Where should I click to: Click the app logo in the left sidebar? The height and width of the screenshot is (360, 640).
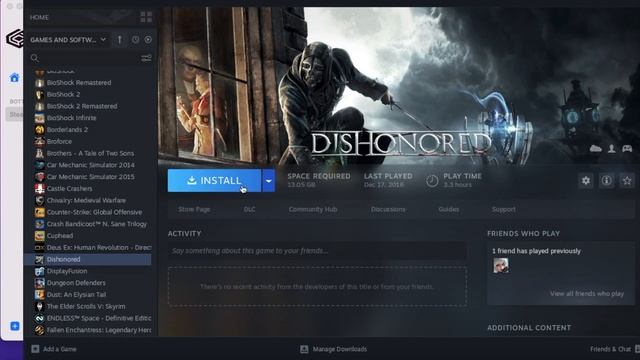pyautogui.click(x=15, y=39)
